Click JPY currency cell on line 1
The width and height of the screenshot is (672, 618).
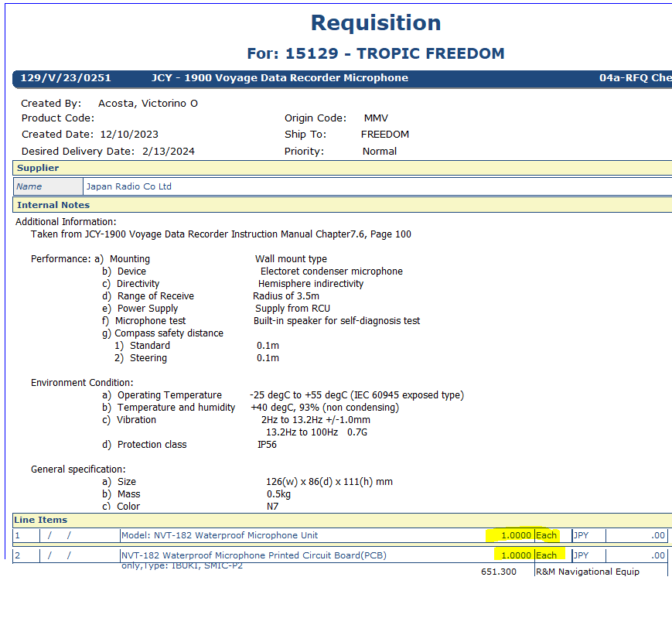pyautogui.click(x=581, y=535)
